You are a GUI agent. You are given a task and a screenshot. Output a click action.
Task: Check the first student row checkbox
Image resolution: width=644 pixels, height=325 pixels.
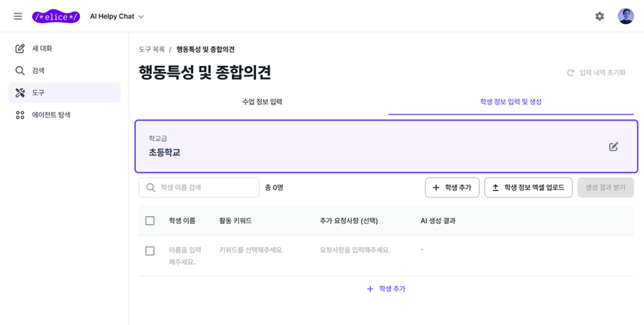(149, 251)
